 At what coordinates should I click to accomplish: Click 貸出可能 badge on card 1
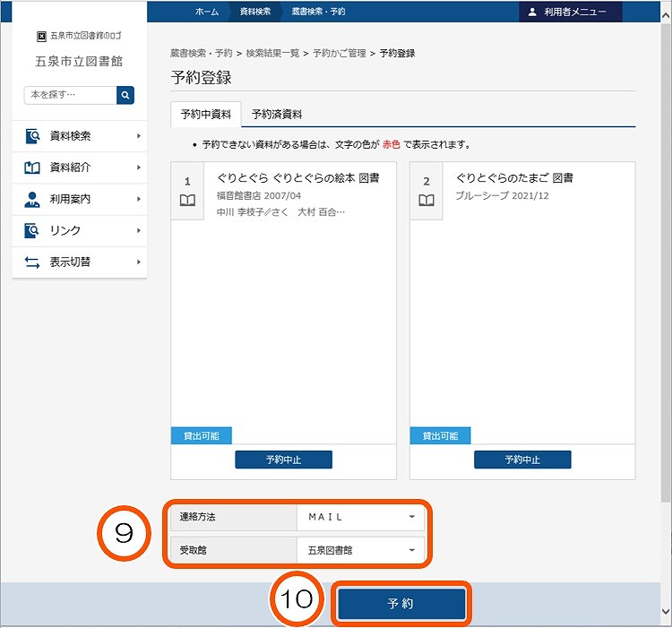202,435
